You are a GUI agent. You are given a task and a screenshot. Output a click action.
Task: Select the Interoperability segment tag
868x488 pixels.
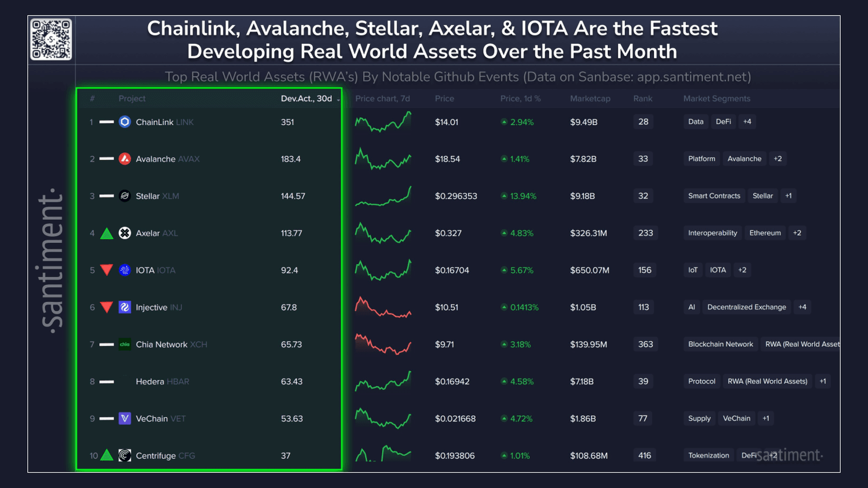point(712,233)
